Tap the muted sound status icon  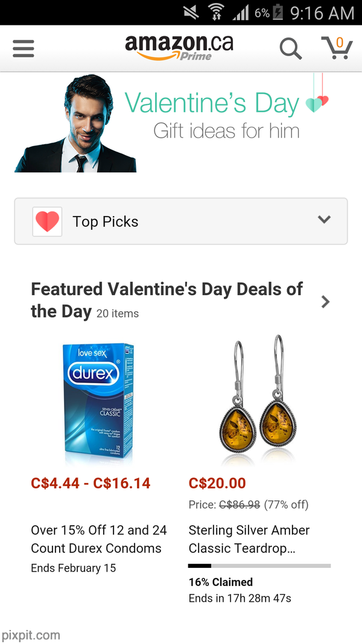click(x=191, y=12)
